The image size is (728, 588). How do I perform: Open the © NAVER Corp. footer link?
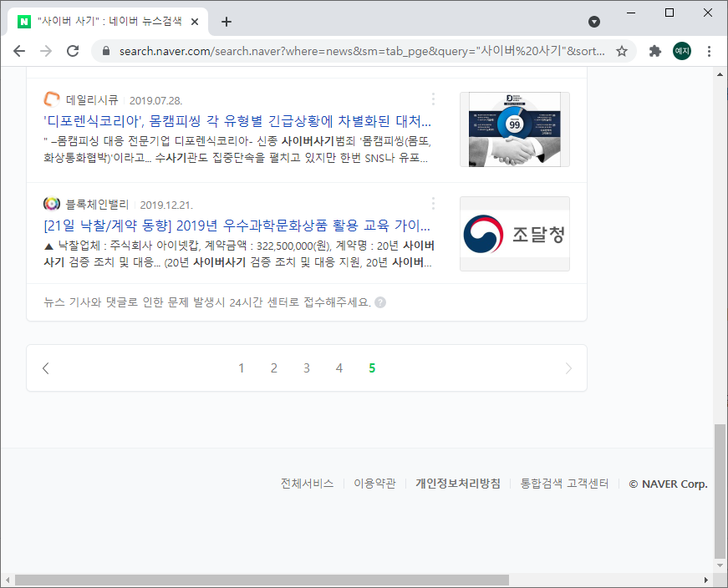click(668, 484)
